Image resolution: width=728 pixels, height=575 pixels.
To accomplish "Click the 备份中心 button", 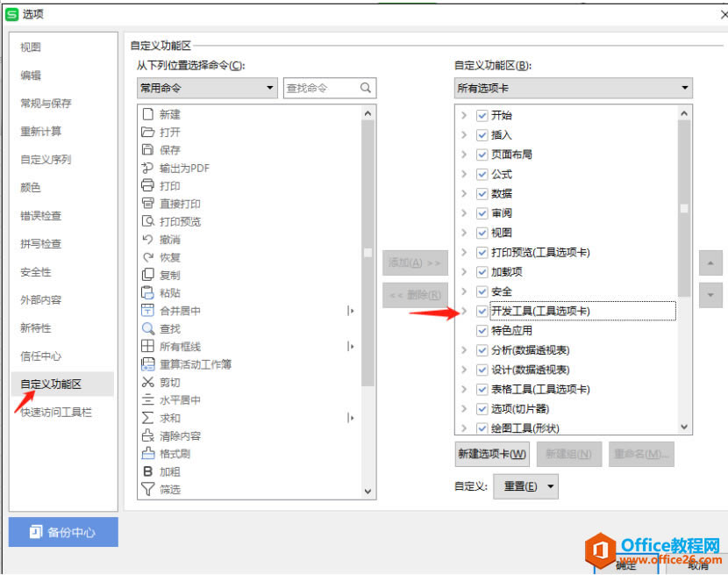I will [x=63, y=532].
